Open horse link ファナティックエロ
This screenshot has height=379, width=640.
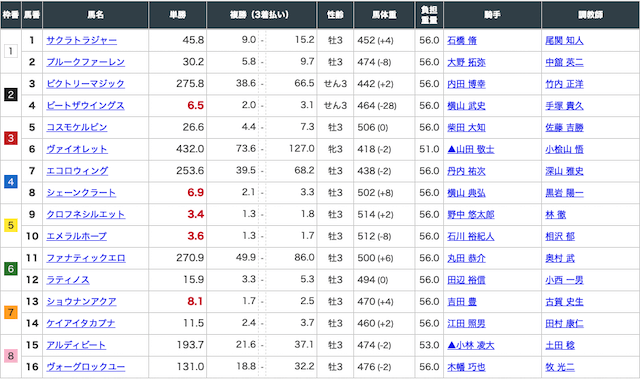(x=86, y=258)
